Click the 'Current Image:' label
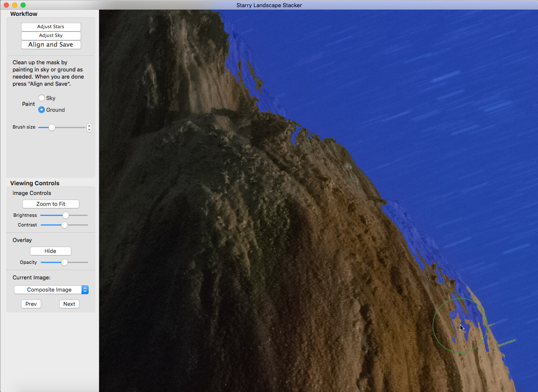The width and height of the screenshot is (538, 392). coord(31,277)
